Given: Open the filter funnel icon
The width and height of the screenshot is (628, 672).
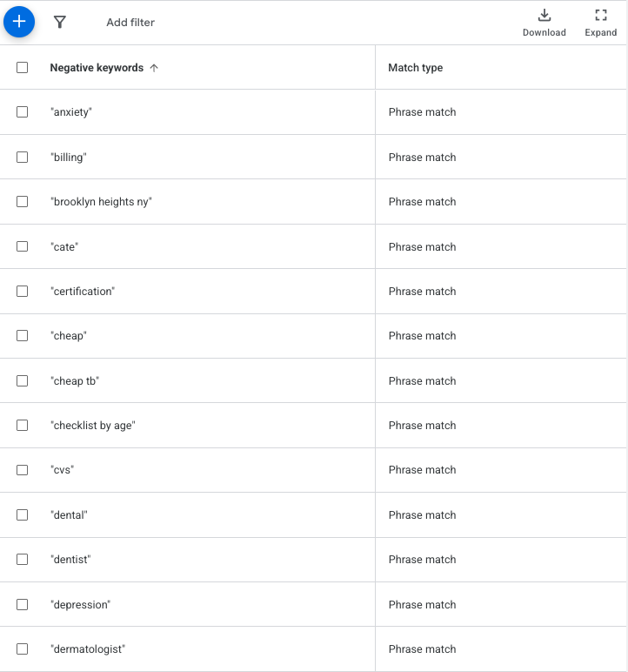Looking at the screenshot, I should (x=60, y=22).
